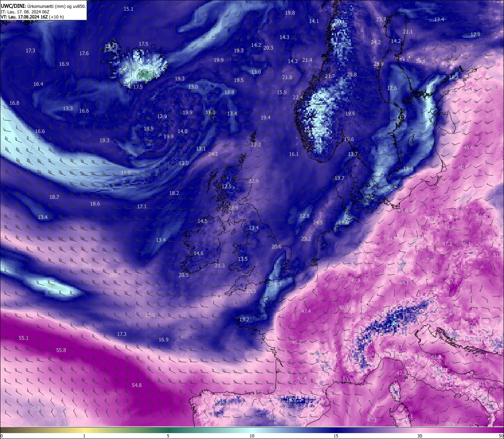Select the 20.5 value southwest of Ireland
Viewport: 504px width, 439px height.
coord(183,275)
